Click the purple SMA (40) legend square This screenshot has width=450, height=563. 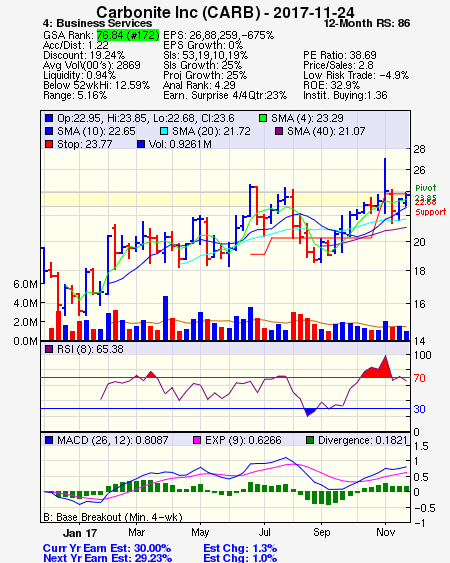pyautogui.click(x=279, y=131)
